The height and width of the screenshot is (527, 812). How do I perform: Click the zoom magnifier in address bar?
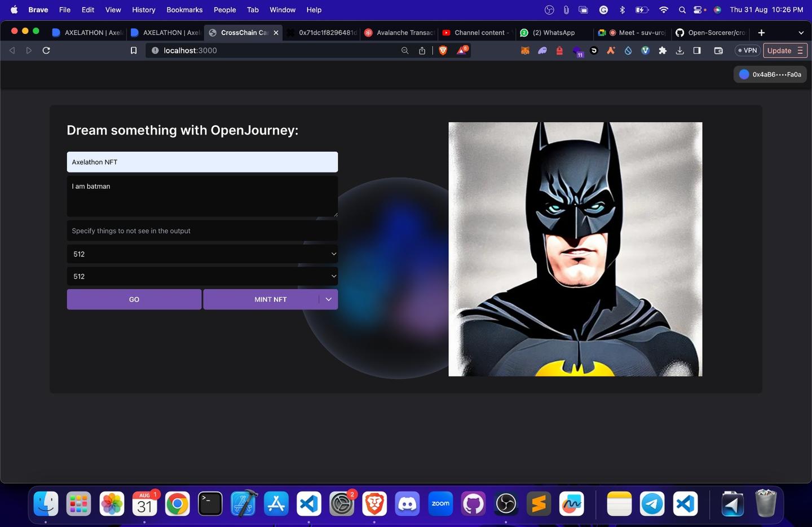click(x=405, y=51)
